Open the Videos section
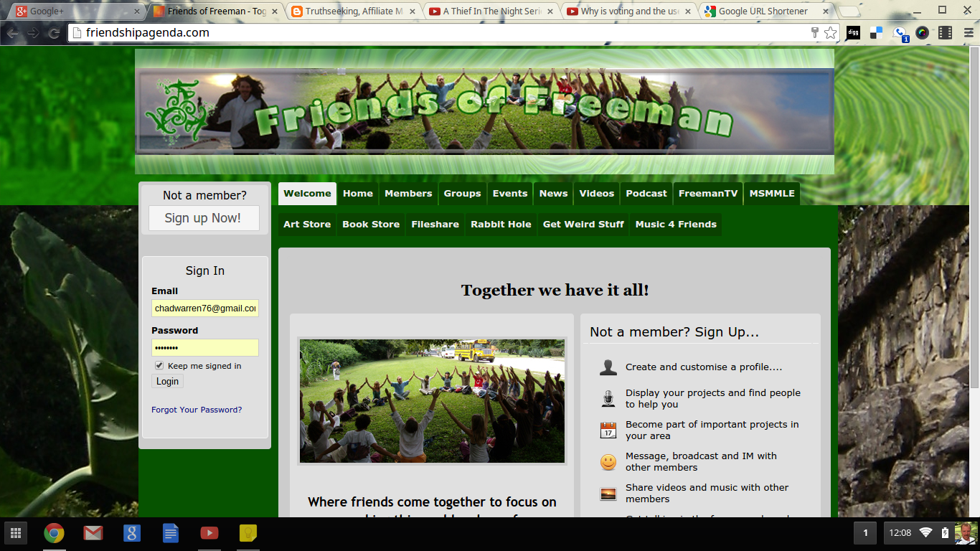 [x=597, y=193]
